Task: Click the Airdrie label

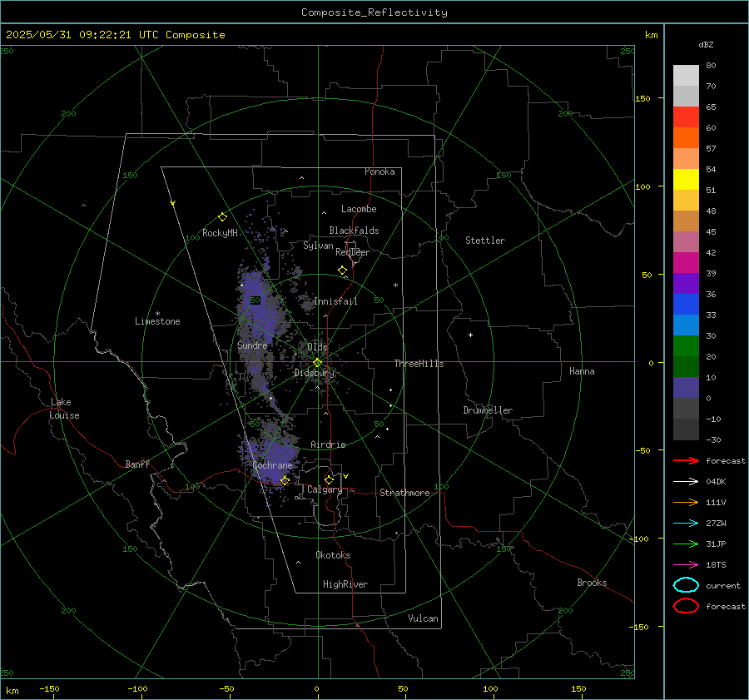Action: [x=328, y=444]
